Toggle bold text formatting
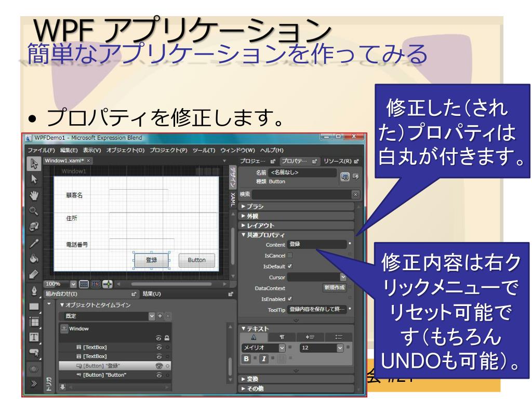532x399 pixels. point(246,358)
